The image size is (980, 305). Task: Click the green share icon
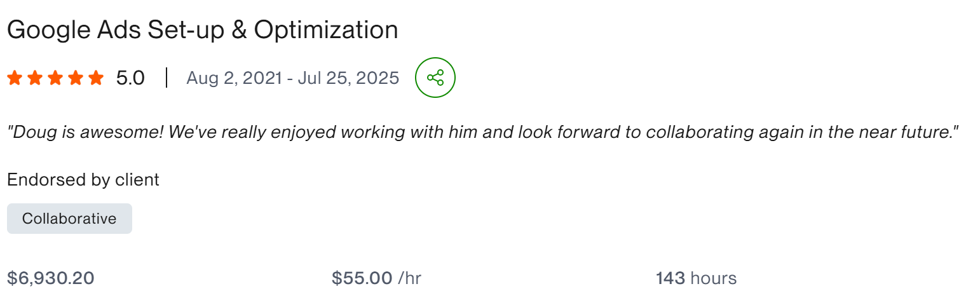click(x=435, y=78)
